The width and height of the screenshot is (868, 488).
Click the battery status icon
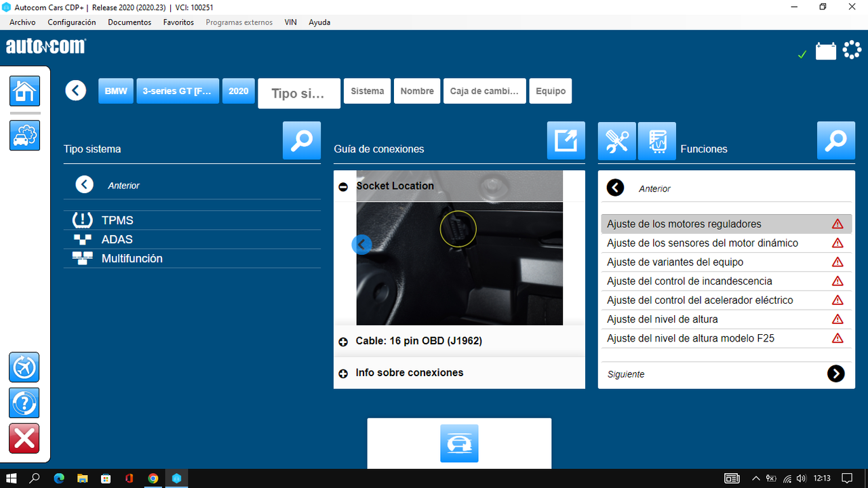[x=825, y=52]
